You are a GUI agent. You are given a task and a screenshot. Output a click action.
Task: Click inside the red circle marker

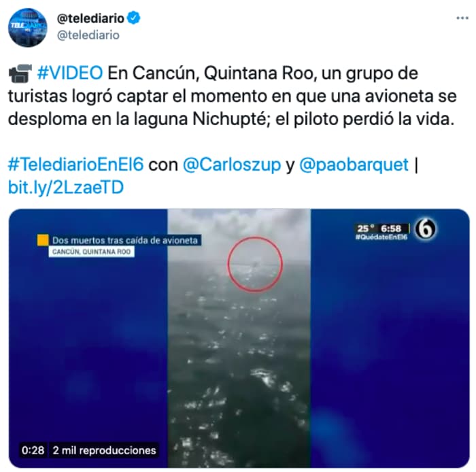(255, 265)
